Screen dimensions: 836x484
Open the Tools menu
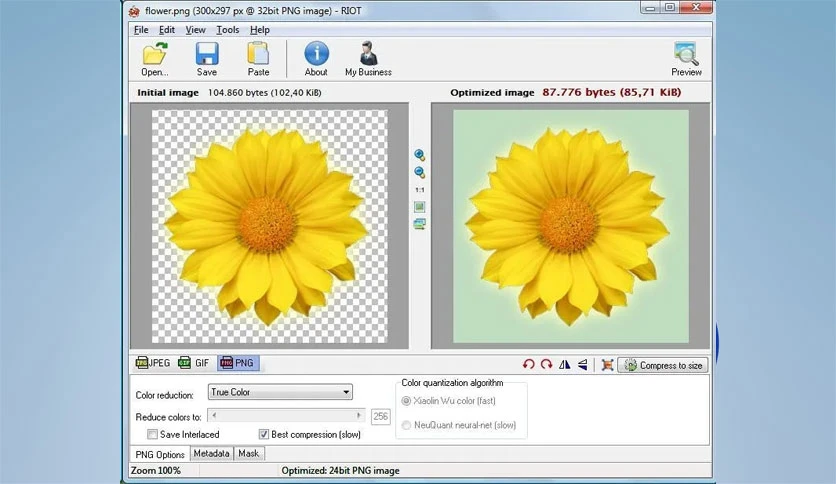coord(228,30)
